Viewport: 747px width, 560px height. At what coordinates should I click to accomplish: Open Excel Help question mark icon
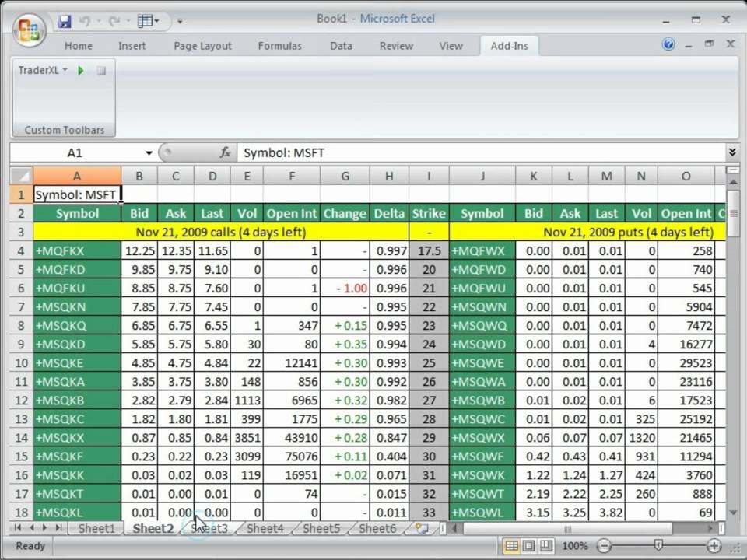[x=668, y=45]
